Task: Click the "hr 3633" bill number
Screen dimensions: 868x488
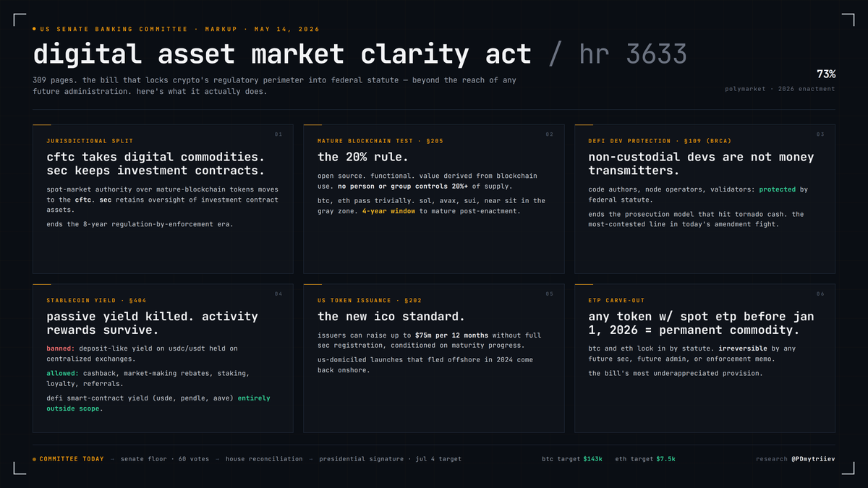Action: pyautogui.click(x=633, y=54)
